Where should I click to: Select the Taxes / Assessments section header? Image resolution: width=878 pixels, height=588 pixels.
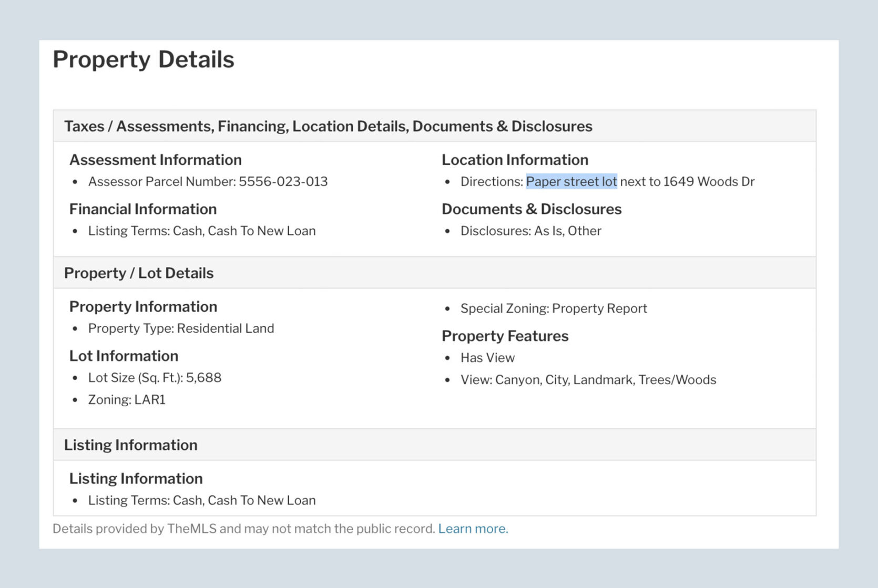(435, 126)
